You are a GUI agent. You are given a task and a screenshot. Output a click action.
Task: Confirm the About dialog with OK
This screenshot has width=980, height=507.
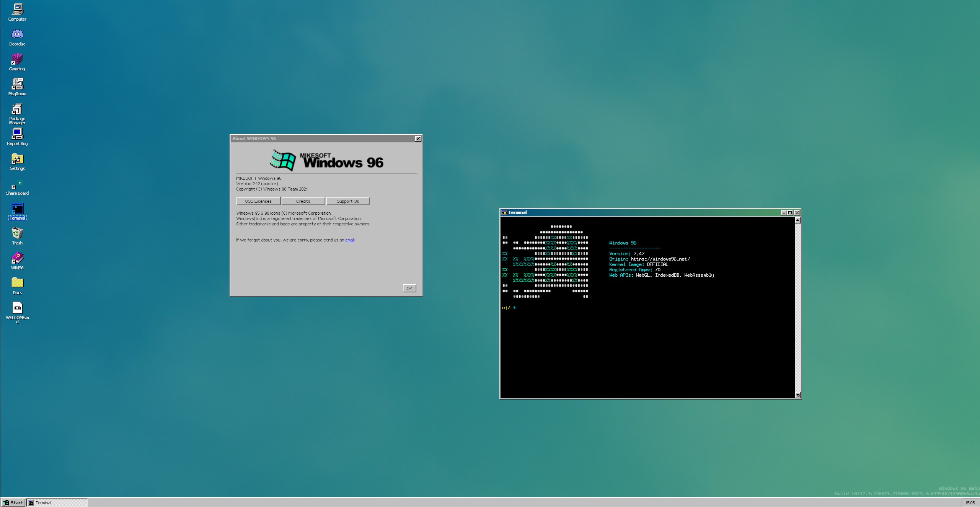409,289
